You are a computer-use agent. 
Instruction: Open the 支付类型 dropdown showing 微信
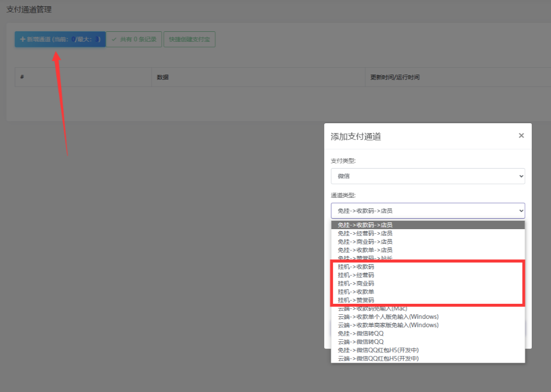coord(427,176)
